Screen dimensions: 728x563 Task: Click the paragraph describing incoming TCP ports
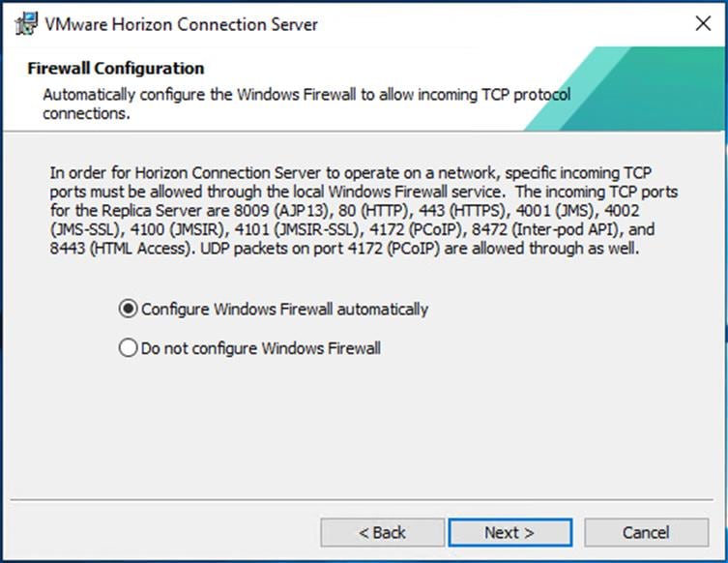click(x=364, y=211)
